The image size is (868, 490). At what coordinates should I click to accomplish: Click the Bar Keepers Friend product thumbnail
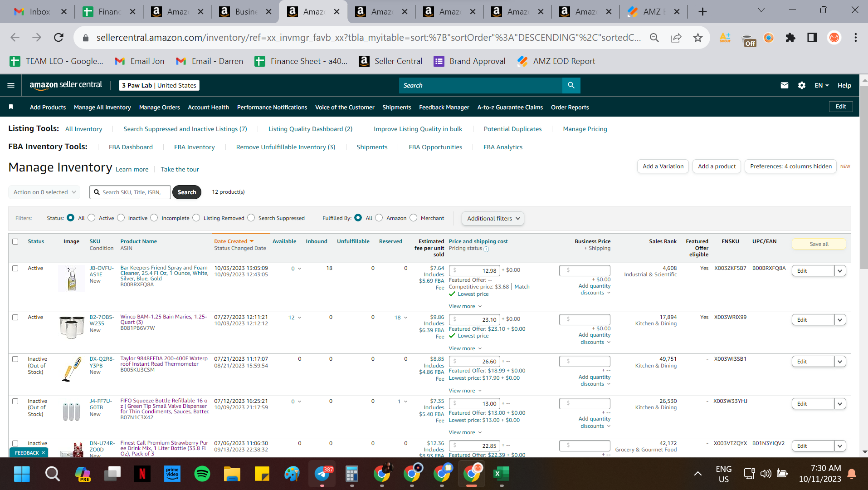click(72, 278)
